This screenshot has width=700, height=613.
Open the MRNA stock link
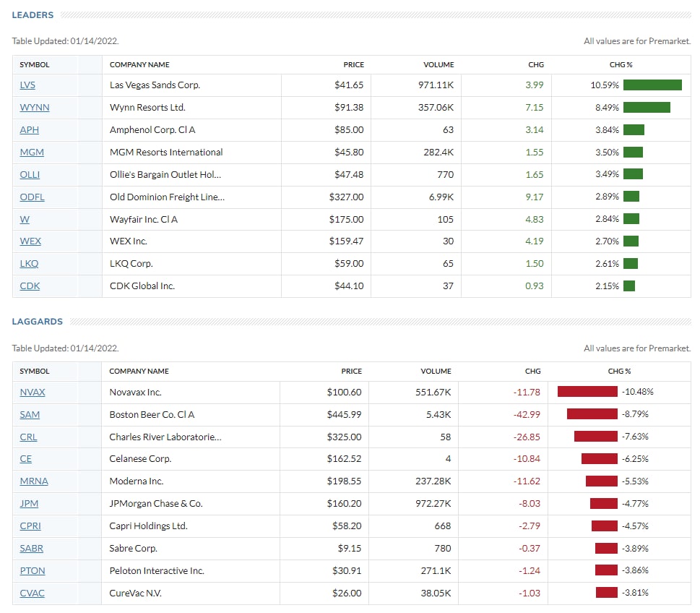click(34, 481)
